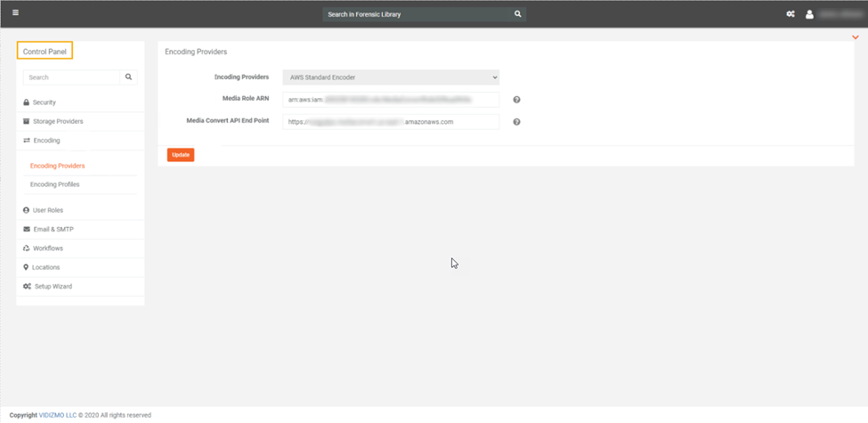The image size is (868, 423).
Task: Open the settings gears icon in header
Action: pos(790,14)
